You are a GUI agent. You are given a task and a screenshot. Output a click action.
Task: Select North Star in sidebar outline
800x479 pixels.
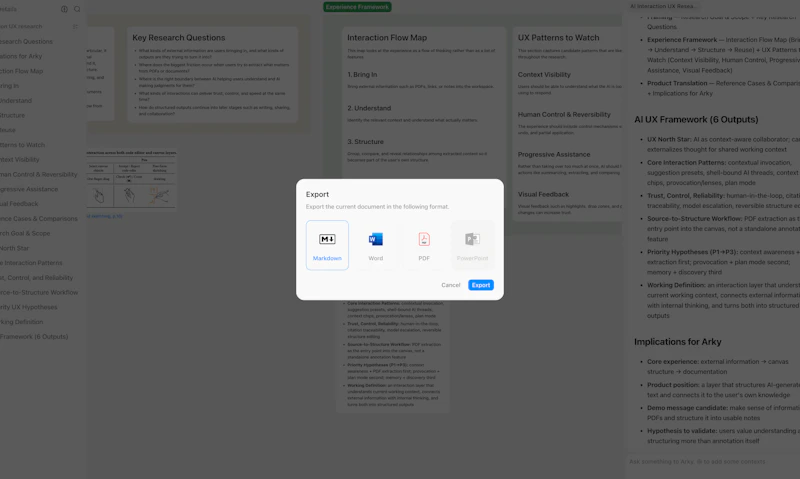14,248
